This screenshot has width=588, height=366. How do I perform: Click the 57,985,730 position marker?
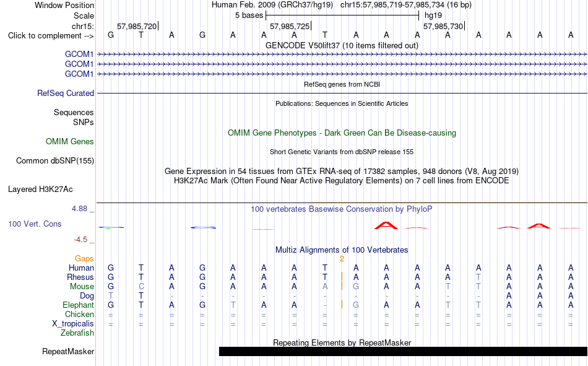[443, 26]
